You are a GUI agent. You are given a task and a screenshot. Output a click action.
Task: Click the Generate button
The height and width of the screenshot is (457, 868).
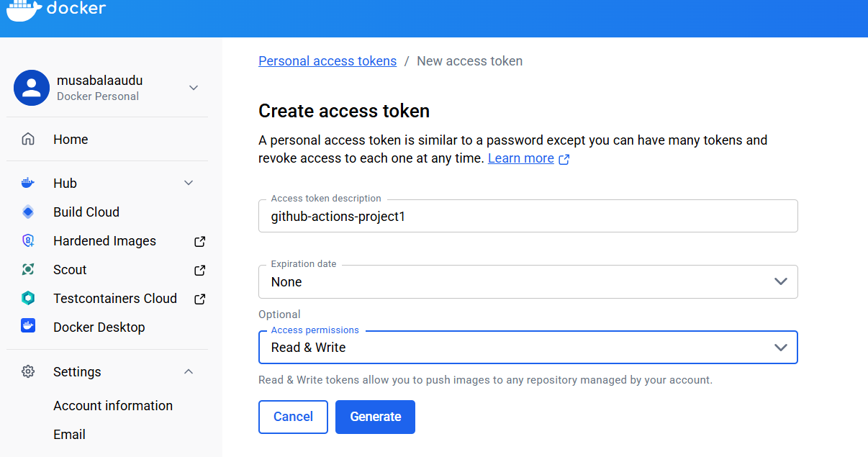375,417
